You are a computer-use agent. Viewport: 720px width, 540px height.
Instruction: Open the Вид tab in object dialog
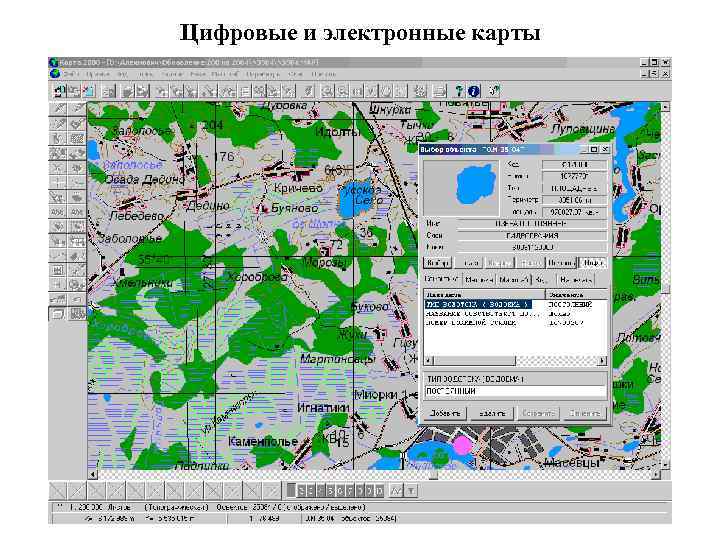pyautogui.click(x=541, y=279)
